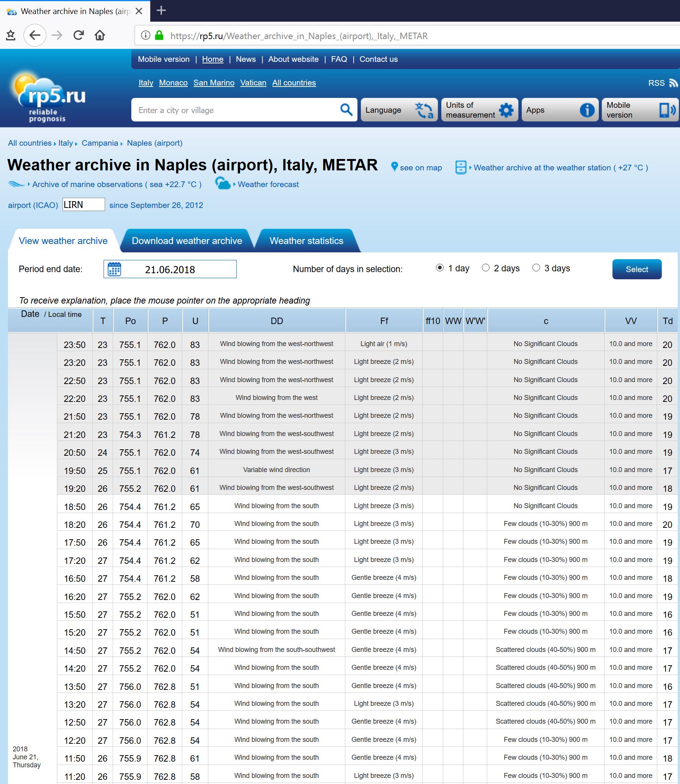Select the 2 days radio option
Screen dimensions: 680x784
(x=485, y=268)
